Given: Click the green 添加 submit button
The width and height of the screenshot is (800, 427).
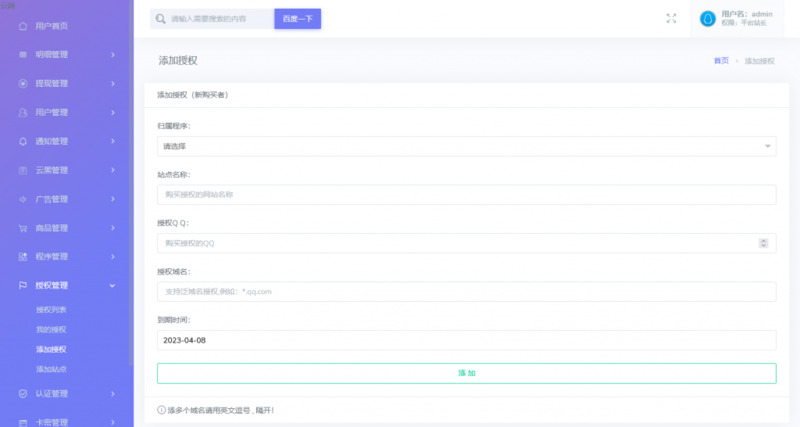Looking at the screenshot, I should tap(466, 373).
